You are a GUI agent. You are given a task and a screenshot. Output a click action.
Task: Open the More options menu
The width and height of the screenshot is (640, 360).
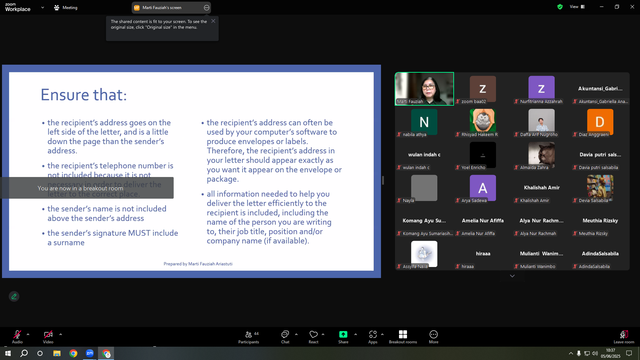click(x=433, y=336)
